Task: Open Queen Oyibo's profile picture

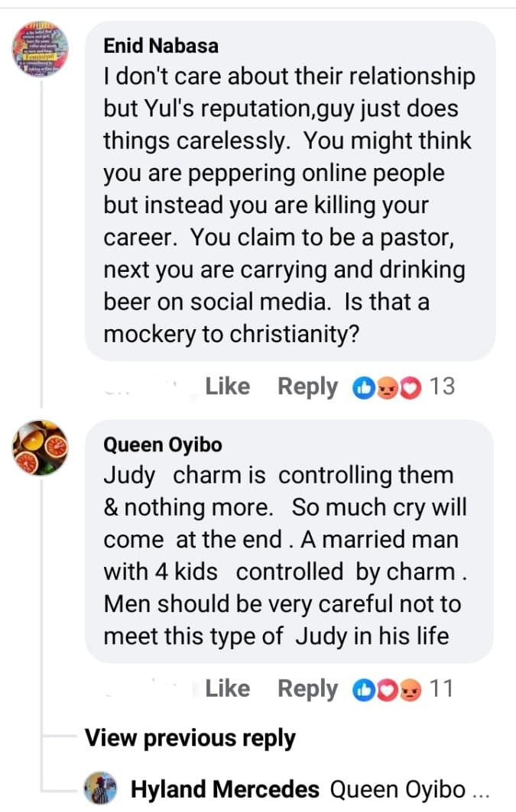Action: coord(41,448)
